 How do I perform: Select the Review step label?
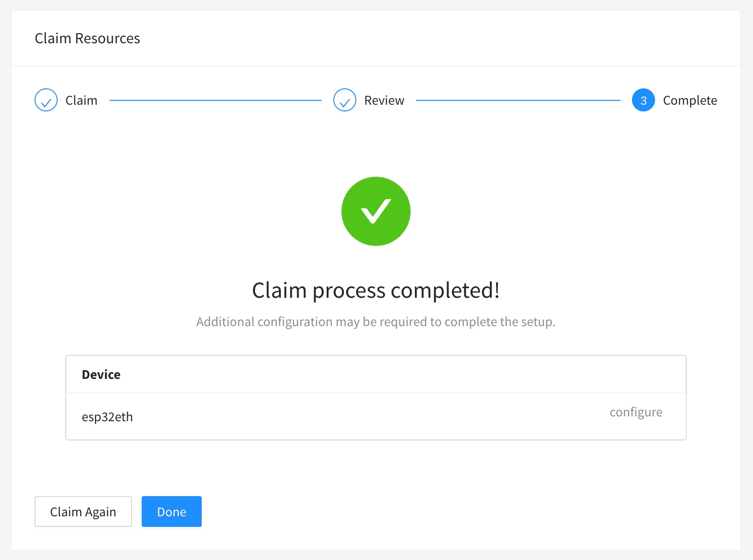pos(384,100)
